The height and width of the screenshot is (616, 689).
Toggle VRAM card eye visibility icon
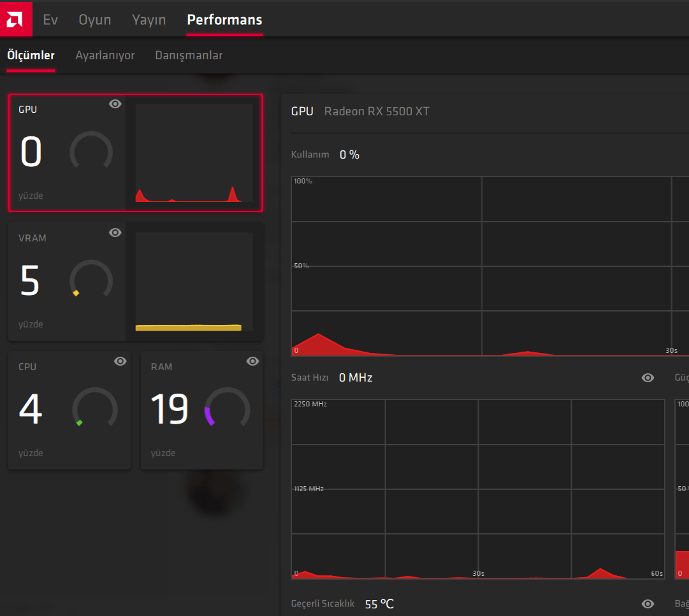pos(115,233)
